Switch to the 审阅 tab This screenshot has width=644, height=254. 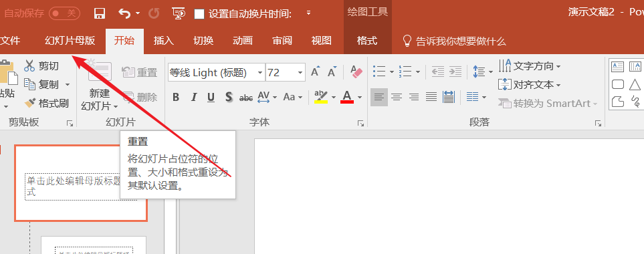[282, 41]
